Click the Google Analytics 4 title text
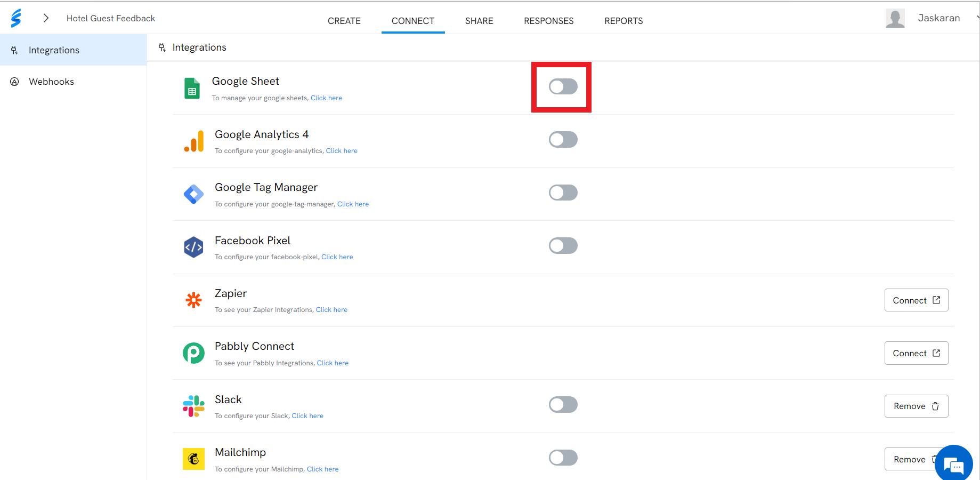Viewport: 980px width, 480px height. point(262,134)
